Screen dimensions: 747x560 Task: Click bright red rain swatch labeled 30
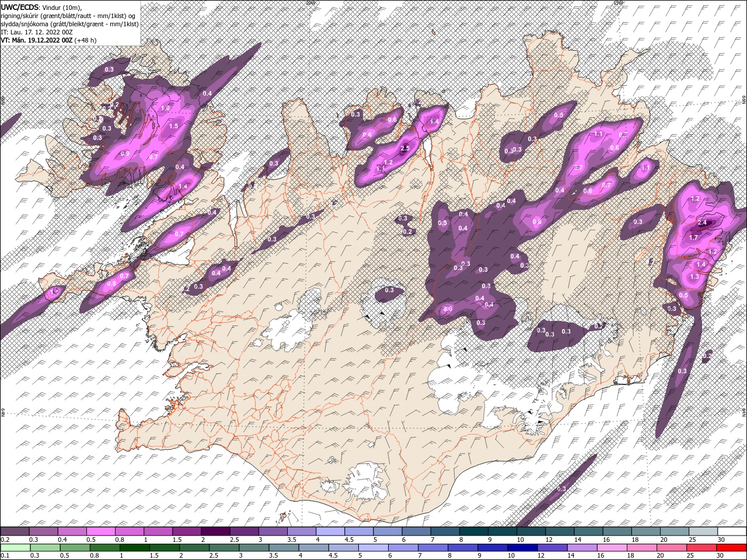(731, 548)
